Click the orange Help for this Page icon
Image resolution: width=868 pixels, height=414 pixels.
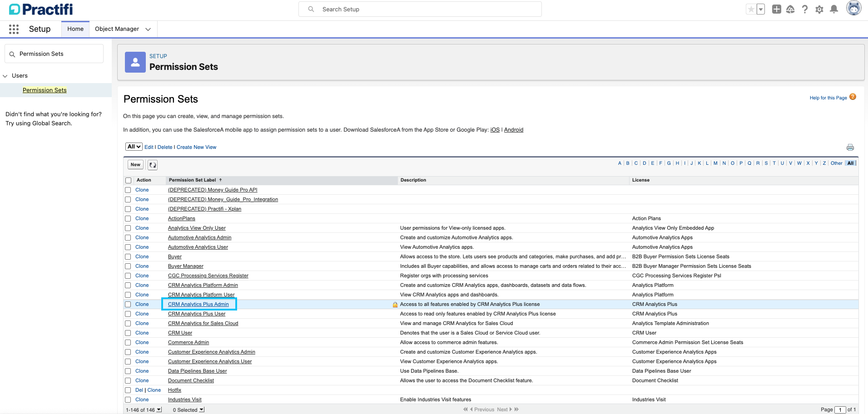point(853,97)
